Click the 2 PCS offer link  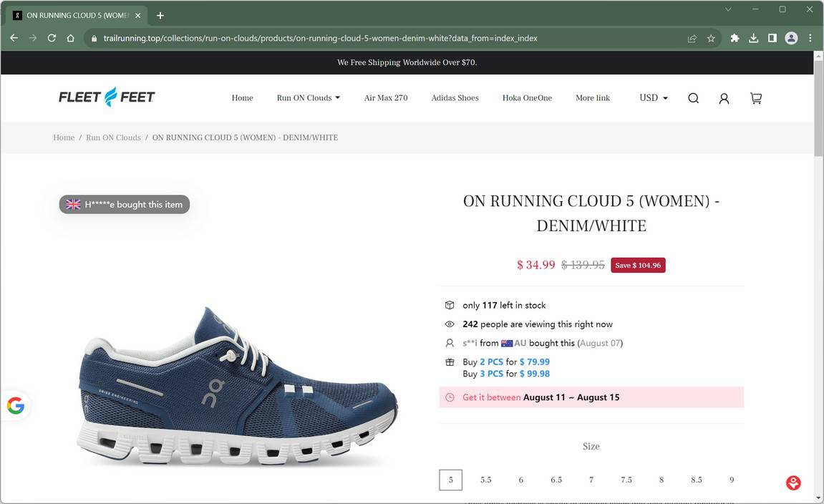click(491, 362)
